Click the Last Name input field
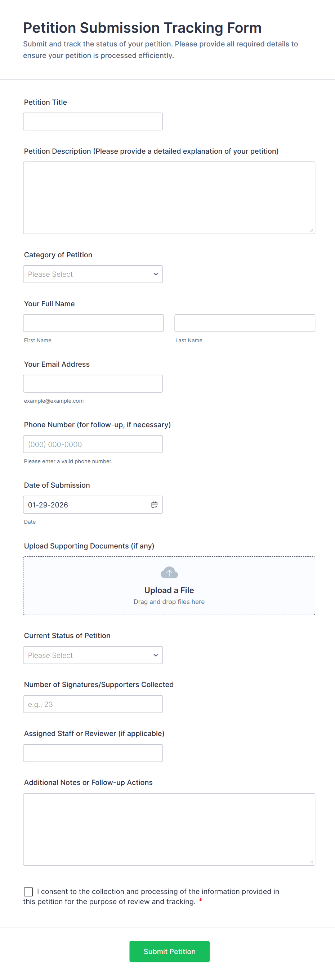The image size is (335, 980). pyautogui.click(x=245, y=323)
